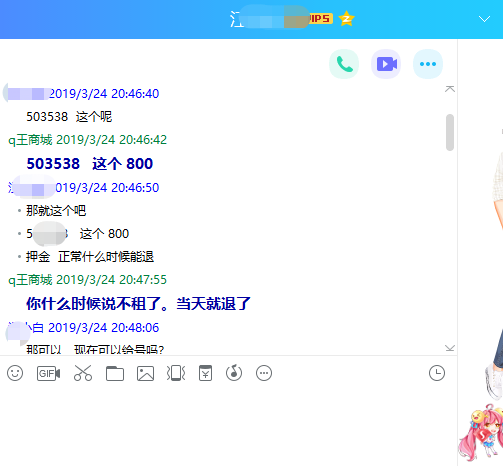Start a voice call with the phone icon
This screenshot has width=503, height=466.
tap(344, 64)
